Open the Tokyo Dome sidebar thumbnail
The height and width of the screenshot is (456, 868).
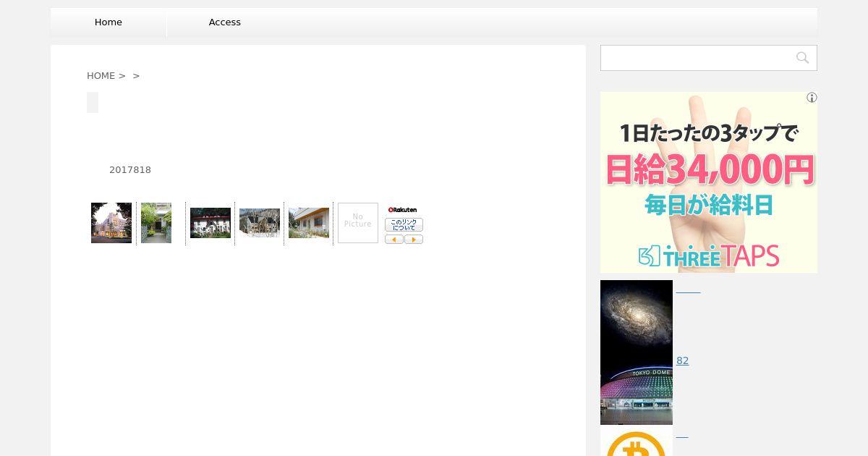tap(637, 389)
